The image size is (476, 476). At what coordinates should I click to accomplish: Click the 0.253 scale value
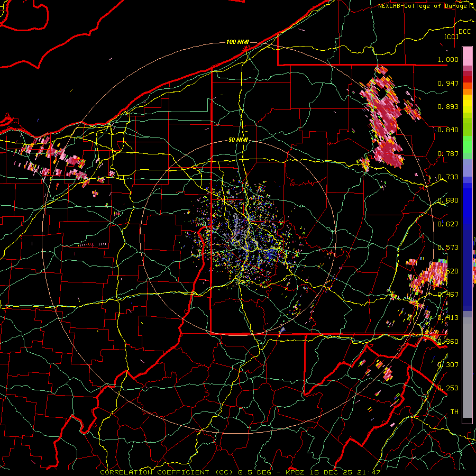coord(448,388)
